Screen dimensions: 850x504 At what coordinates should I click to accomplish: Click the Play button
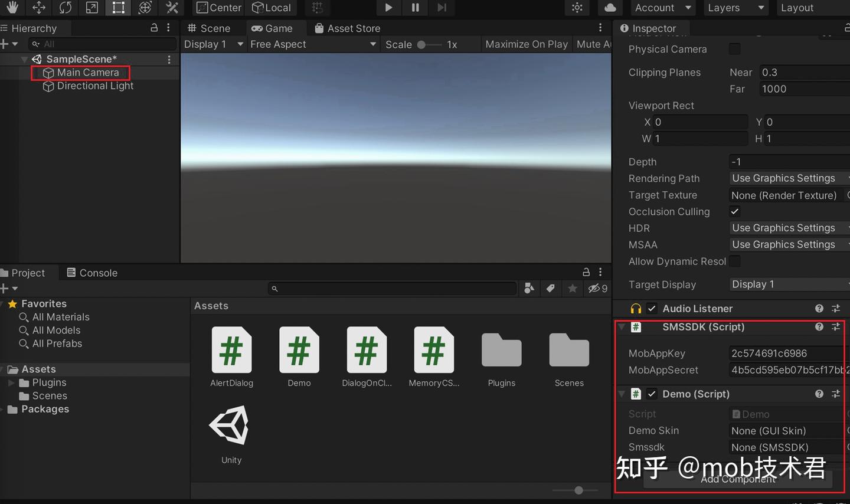(388, 8)
